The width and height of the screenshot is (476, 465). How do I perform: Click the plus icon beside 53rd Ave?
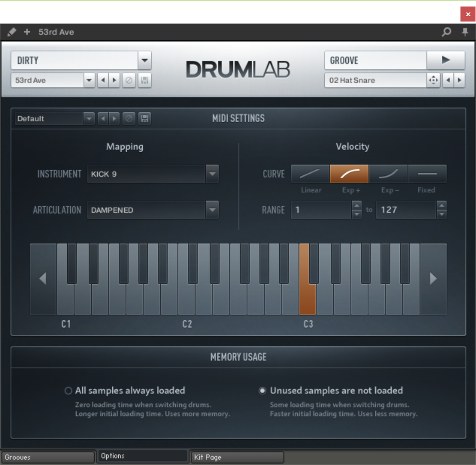27,32
